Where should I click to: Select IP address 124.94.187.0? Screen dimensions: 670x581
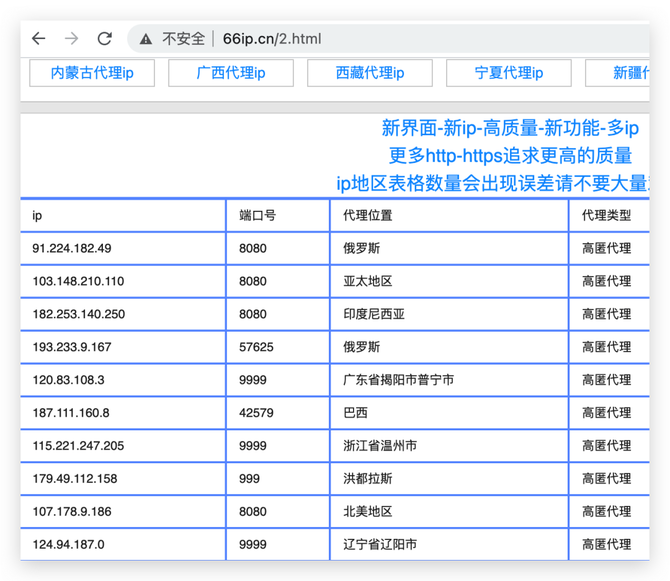click(x=68, y=544)
